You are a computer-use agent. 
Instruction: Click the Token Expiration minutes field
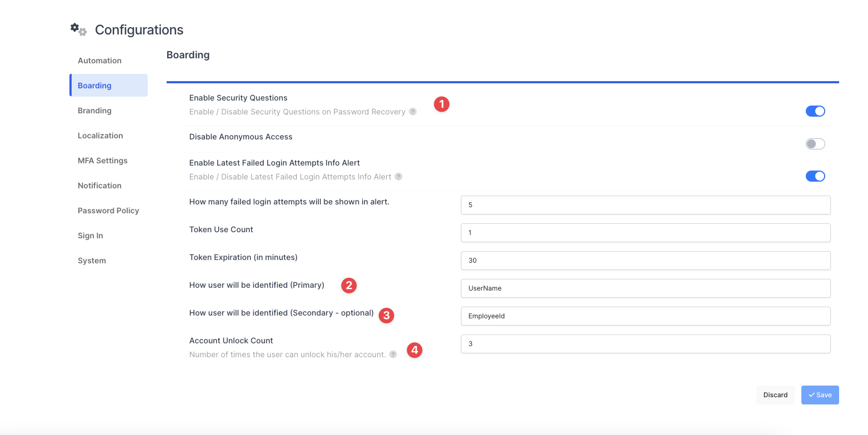(x=645, y=261)
